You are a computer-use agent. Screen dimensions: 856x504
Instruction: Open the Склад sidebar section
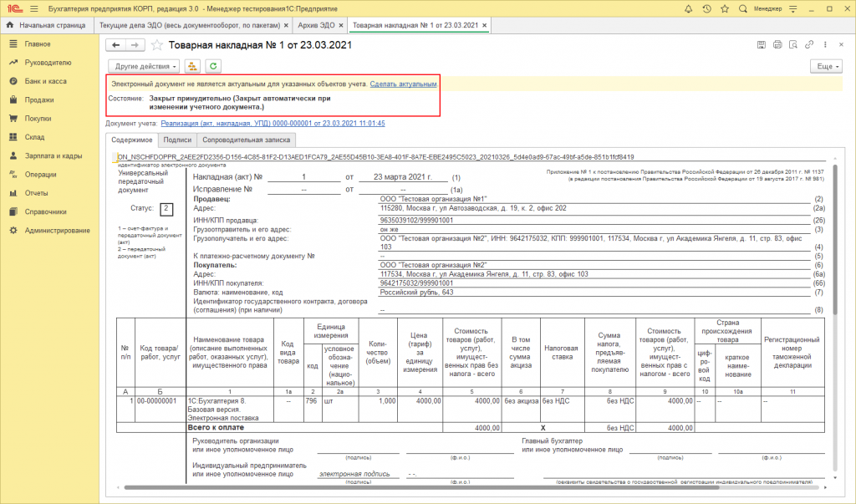pos(34,137)
